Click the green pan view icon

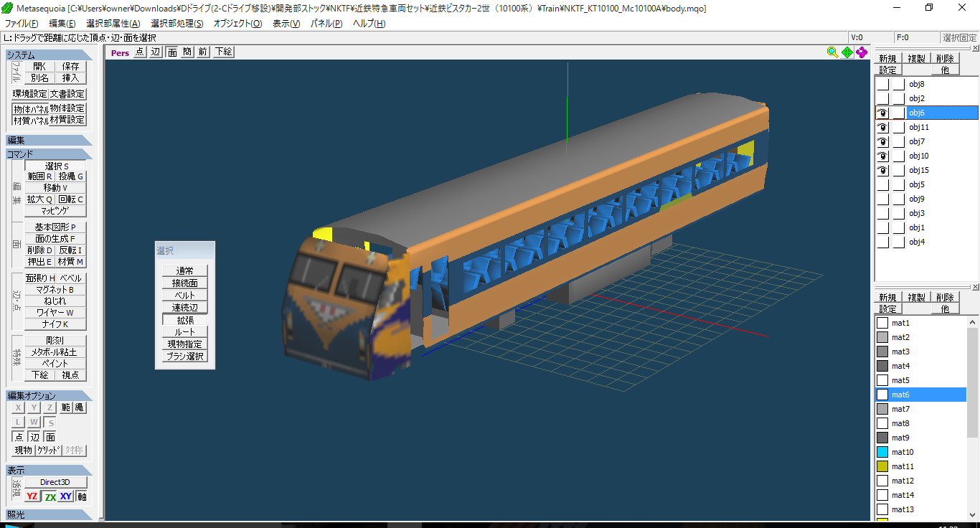(847, 52)
